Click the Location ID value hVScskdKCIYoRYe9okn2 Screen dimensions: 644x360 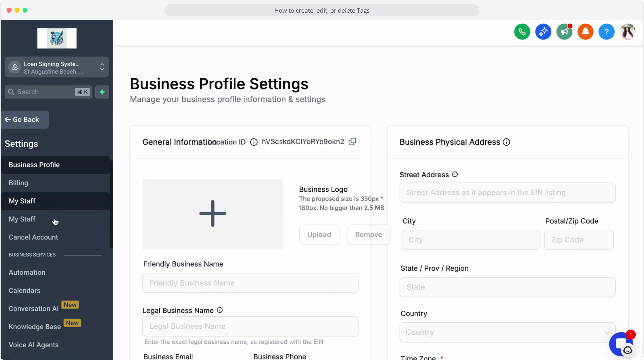pyautogui.click(x=303, y=142)
